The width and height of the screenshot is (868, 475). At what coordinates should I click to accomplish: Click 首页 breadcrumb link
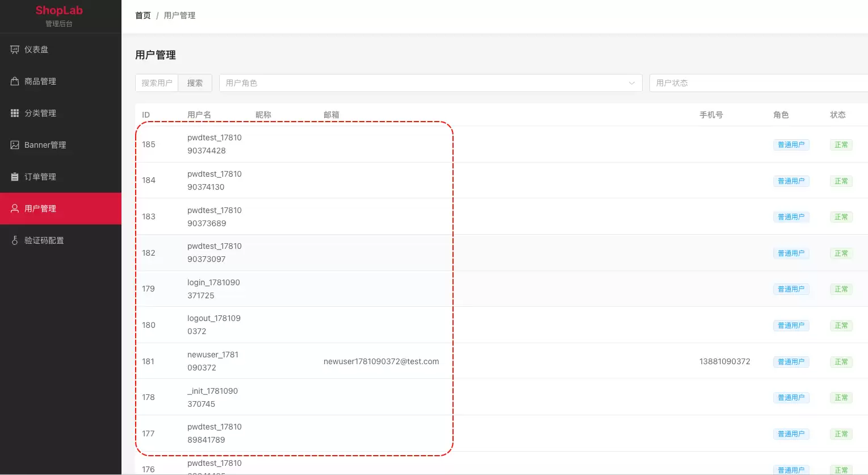pos(143,15)
